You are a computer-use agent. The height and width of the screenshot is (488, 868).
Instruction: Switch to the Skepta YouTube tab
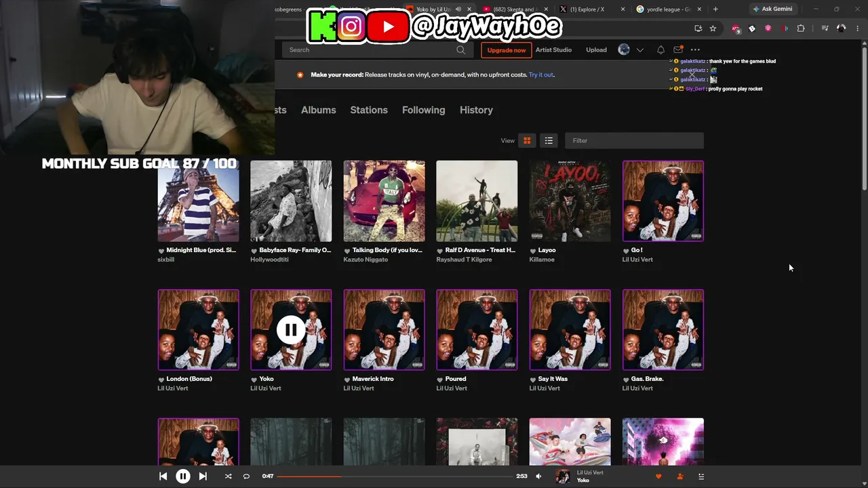click(516, 9)
